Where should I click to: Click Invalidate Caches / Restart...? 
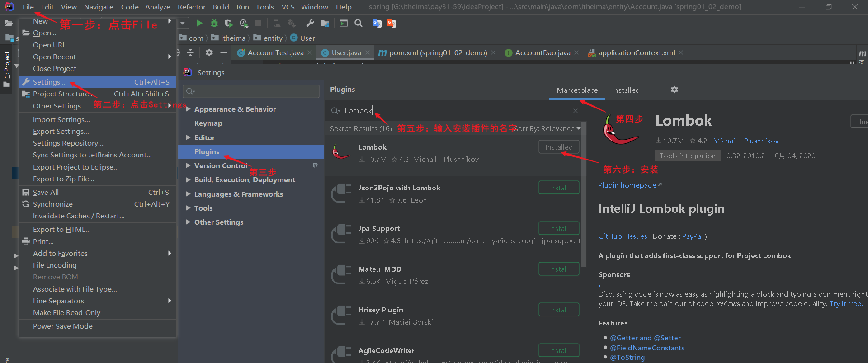tap(98, 216)
